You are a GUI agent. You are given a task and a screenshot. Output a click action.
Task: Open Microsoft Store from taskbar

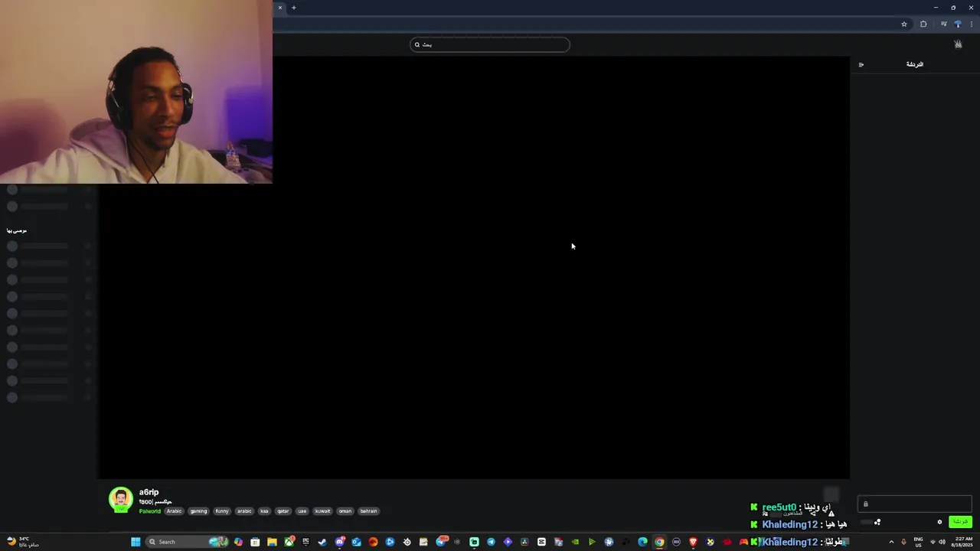coord(255,542)
